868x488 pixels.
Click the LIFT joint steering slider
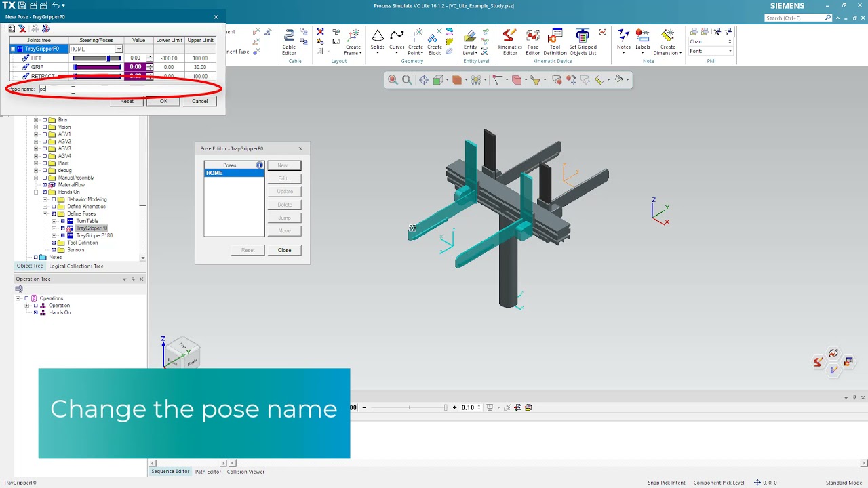[x=96, y=58]
